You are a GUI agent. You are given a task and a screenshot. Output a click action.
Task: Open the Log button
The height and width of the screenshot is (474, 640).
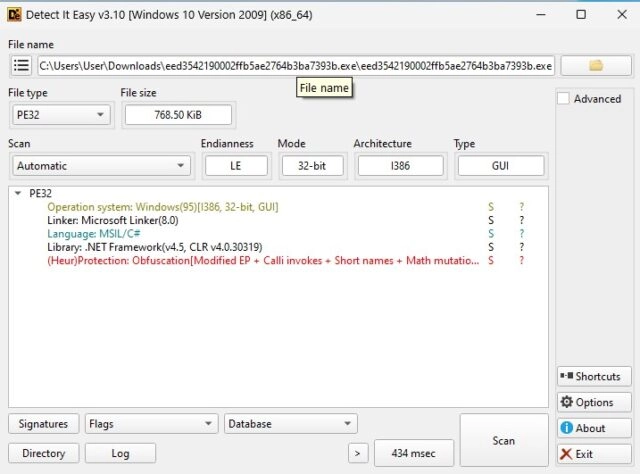(x=120, y=453)
